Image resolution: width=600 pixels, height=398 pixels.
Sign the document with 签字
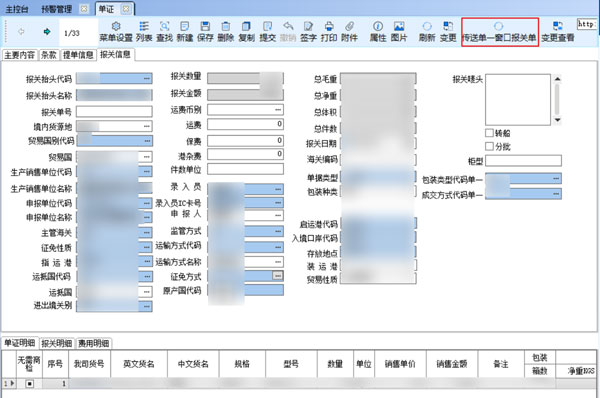(308, 31)
